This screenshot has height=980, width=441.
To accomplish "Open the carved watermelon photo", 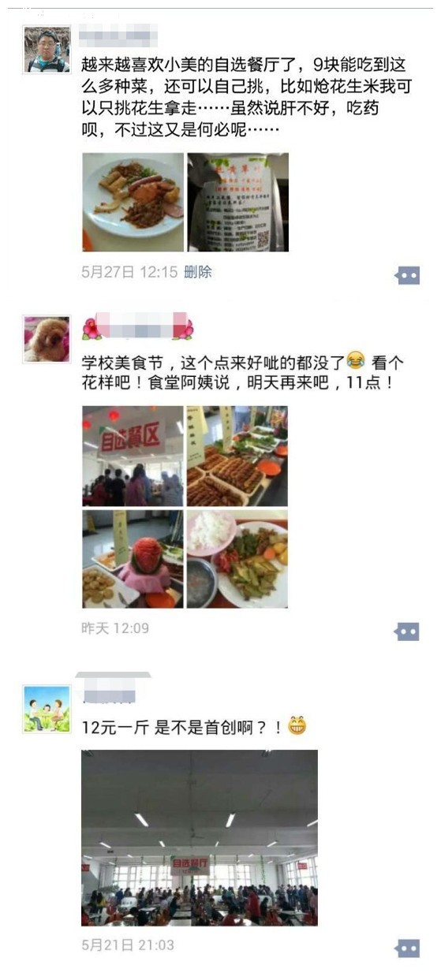I will 133,559.
